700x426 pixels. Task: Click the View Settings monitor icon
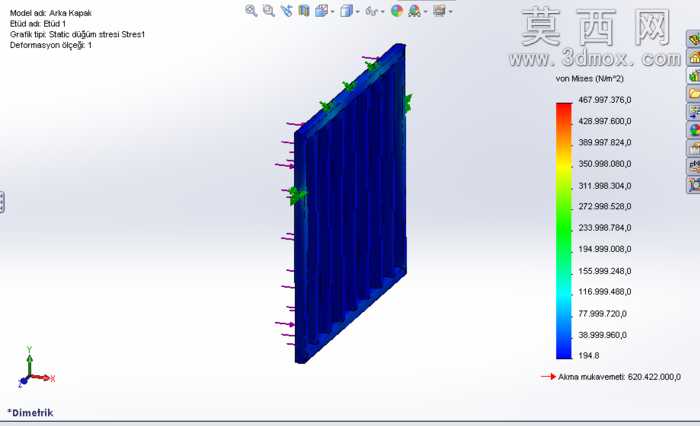pyautogui.click(x=439, y=11)
